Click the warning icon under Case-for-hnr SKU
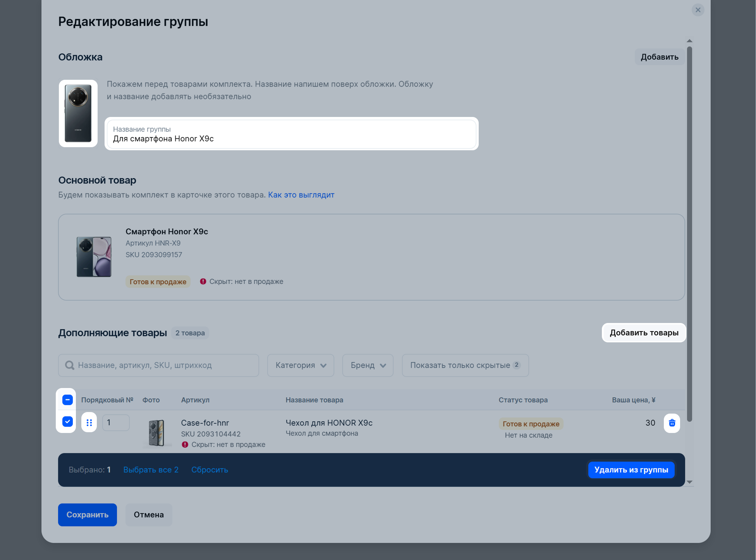This screenshot has width=756, height=560. point(185,445)
